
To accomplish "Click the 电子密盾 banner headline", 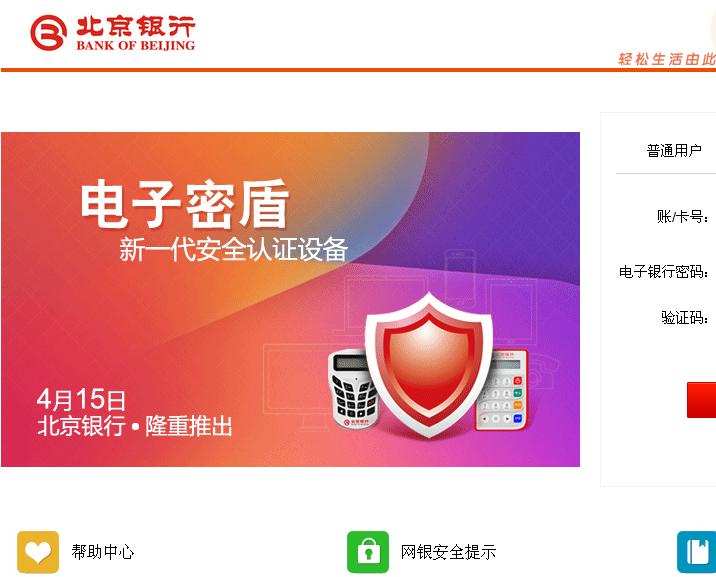I will [x=185, y=204].
